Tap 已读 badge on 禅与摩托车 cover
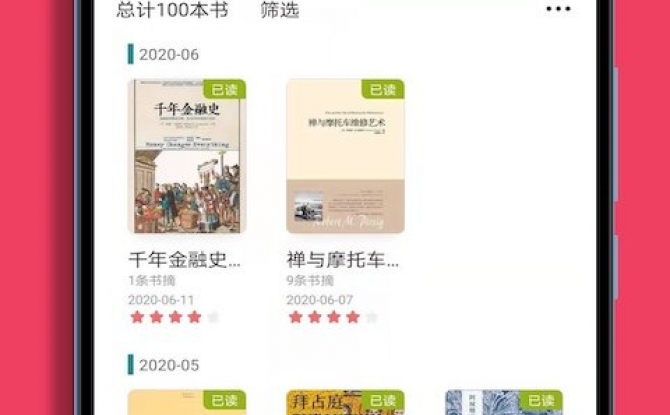This screenshot has width=670, height=415. pyautogui.click(x=383, y=89)
